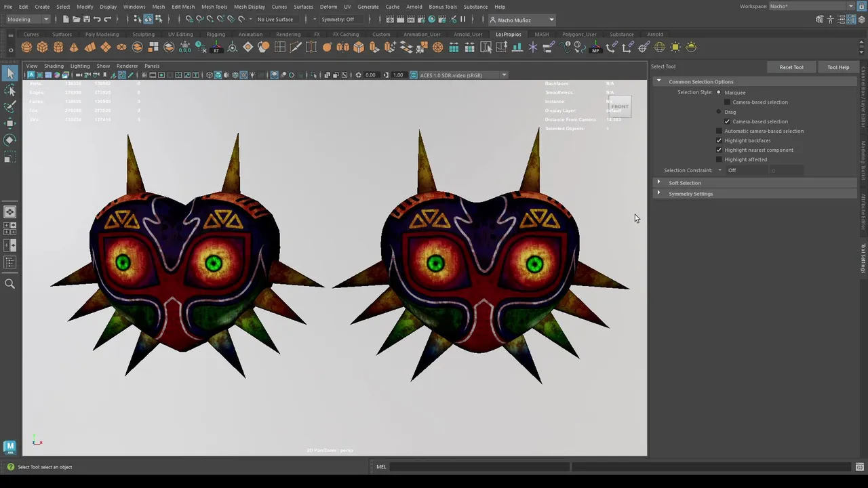868x488 pixels.
Task: Collapse Common Selection Options section
Action: coord(658,81)
